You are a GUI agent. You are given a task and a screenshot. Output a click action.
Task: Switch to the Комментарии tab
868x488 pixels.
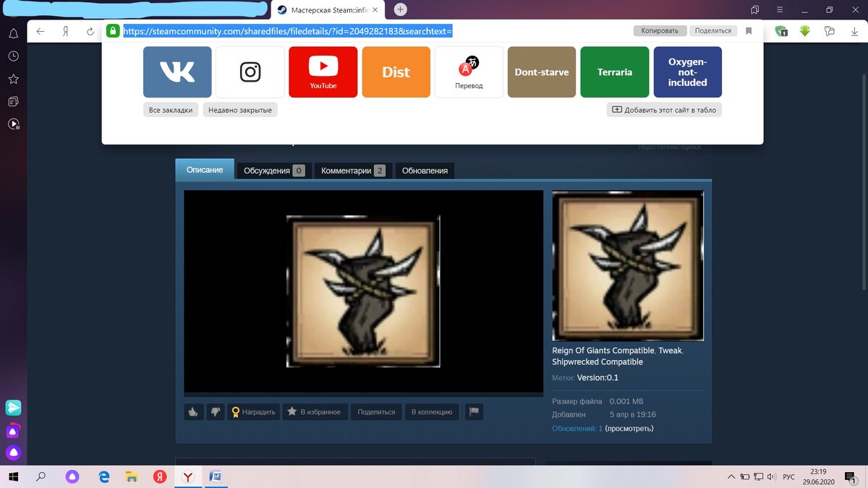pyautogui.click(x=353, y=171)
